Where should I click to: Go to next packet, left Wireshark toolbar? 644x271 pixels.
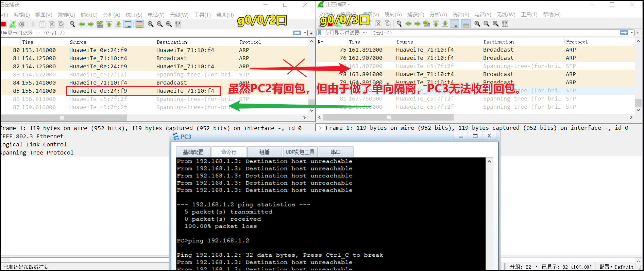point(90,24)
